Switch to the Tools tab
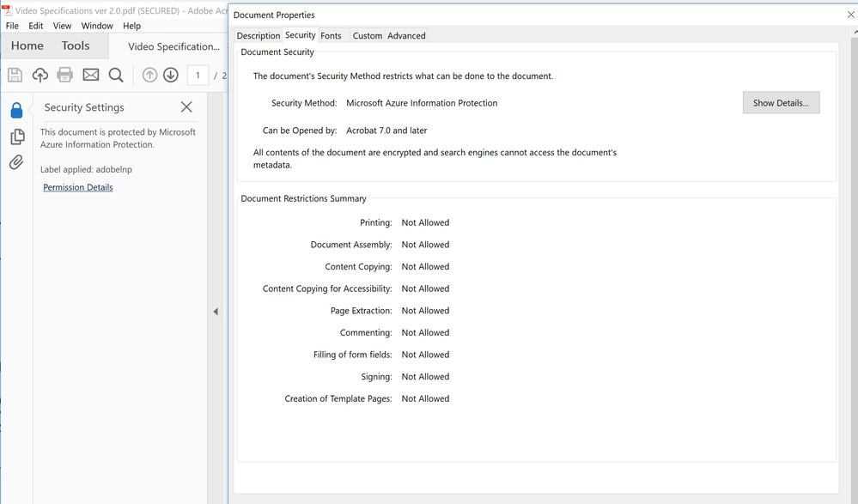 click(x=76, y=46)
